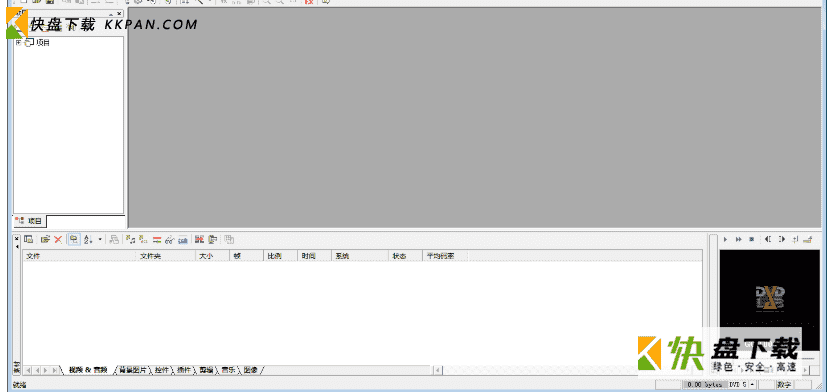Open the 图像 tab
This screenshot has height=392, width=832.
(250, 370)
